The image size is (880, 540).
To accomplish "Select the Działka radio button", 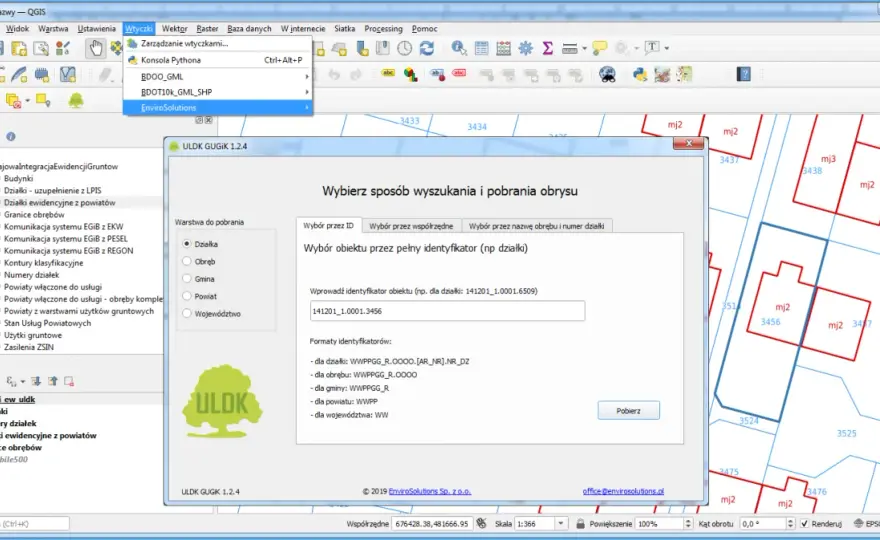I will pos(187,244).
